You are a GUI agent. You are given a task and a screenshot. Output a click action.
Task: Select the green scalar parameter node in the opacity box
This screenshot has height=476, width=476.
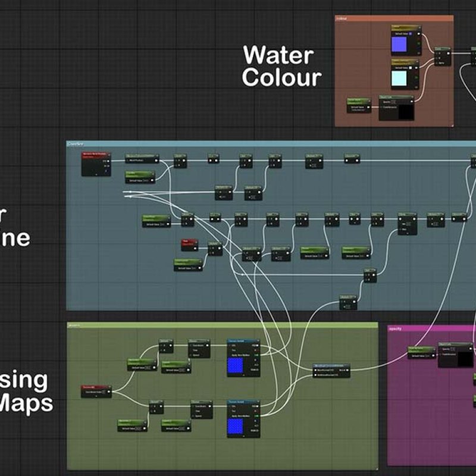click(x=420, y=353)
